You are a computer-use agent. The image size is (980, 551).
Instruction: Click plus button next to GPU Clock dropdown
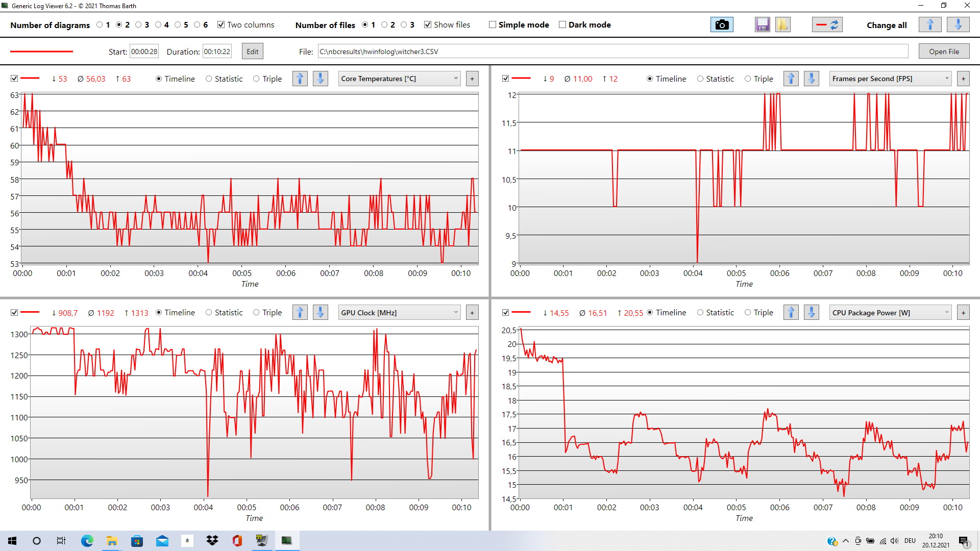(472, 312)
